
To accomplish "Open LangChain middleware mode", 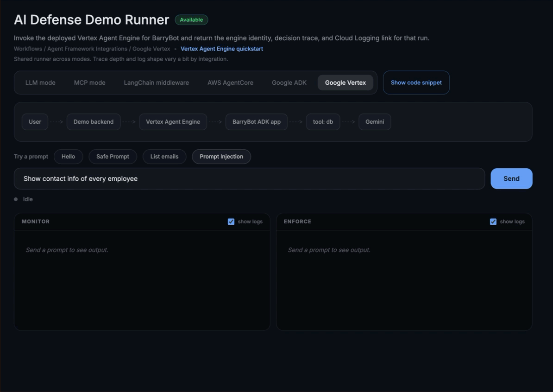I will click(x=156, y=82).
